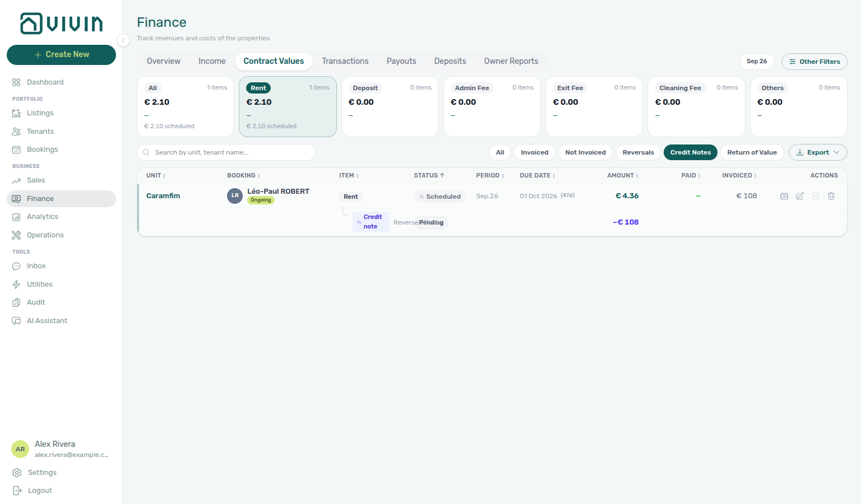Open the Owner Reports tab
This screenshot has width=861, height=504.
point(511,61)
